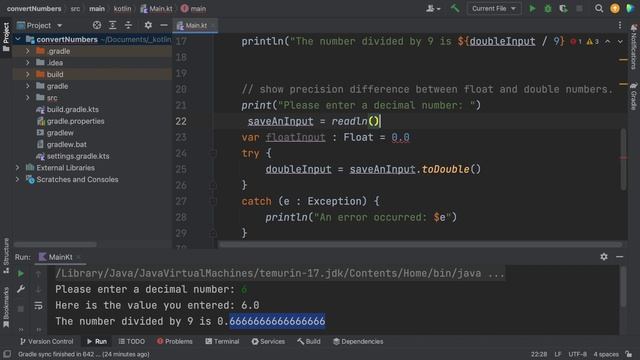Open the Terminal tool tab
Viewport: 640px width, 360px height.
pyautogui.click(x=222, y=342)
